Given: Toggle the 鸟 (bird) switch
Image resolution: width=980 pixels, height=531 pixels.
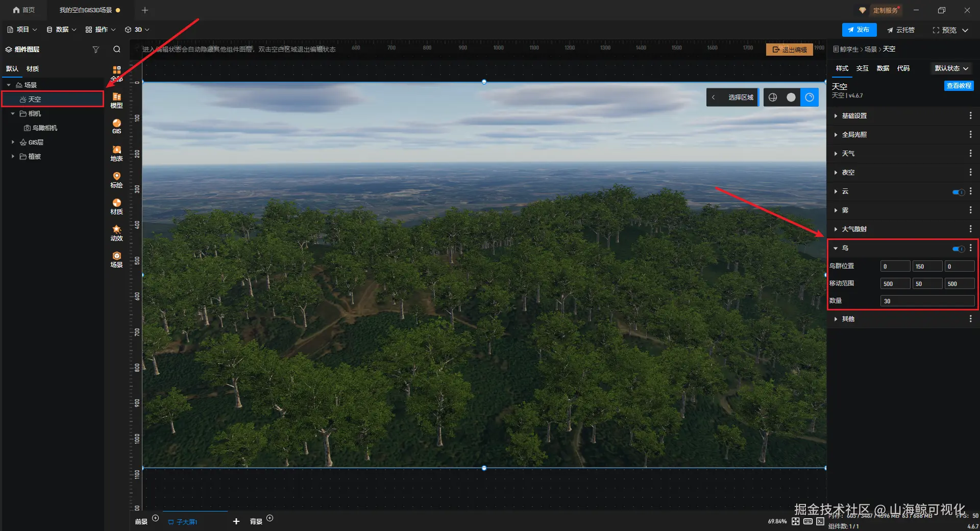Looking at the screenshot, I should coord(958,249).
